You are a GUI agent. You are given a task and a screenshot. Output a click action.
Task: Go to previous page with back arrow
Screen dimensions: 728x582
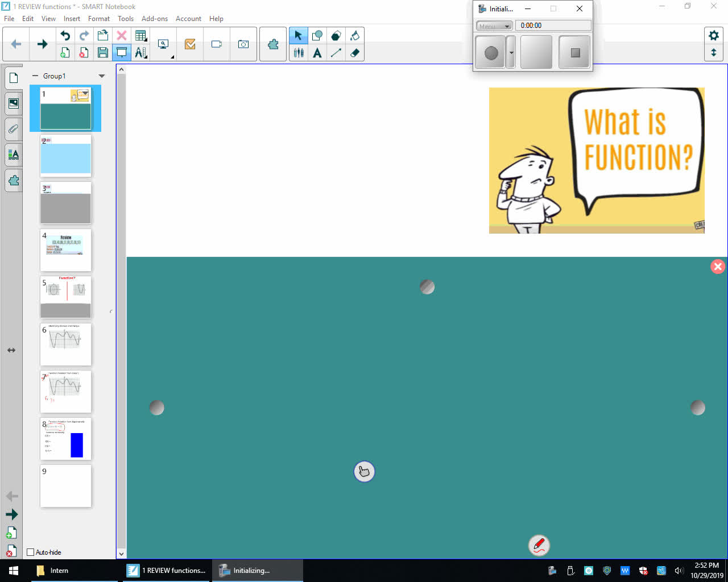(x=16, y=44)
